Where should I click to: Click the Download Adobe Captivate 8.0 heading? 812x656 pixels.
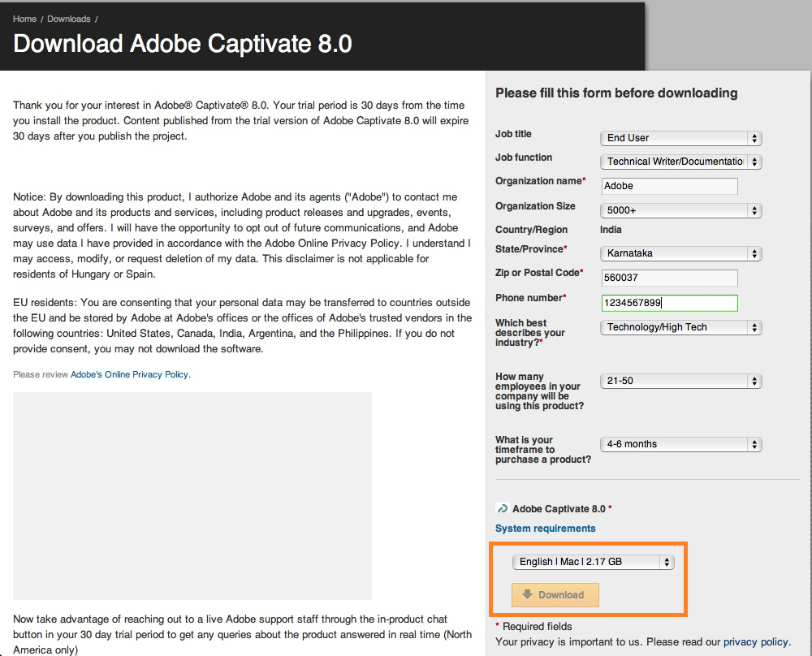(x=183, y=43)
